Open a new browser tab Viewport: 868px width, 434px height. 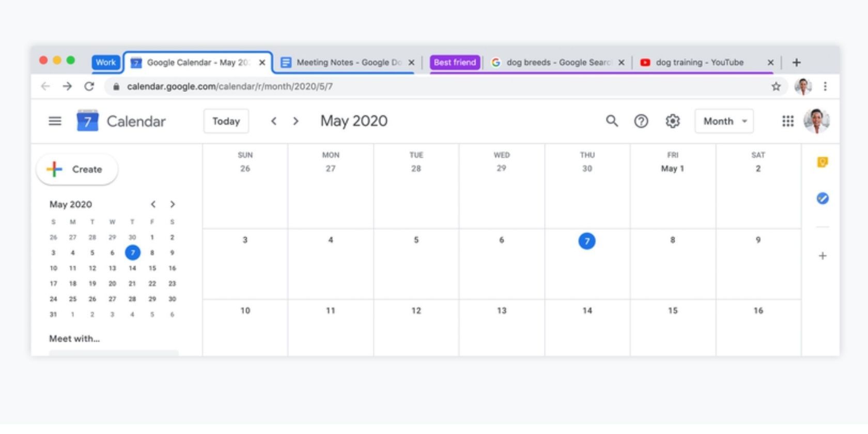[x=796, y=63]
